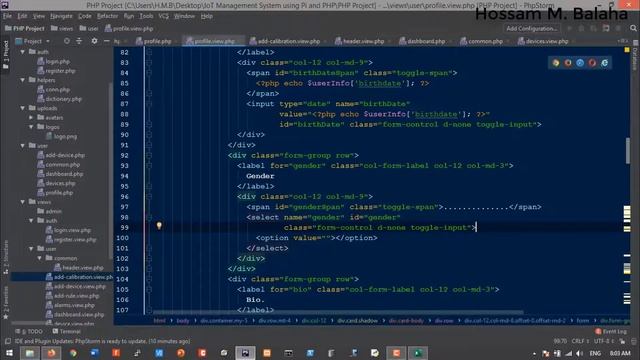Image resolution: width=640 pixels, height=360 pixels.
Task: Open Project panel settings gear
Action: click(94, 41)
